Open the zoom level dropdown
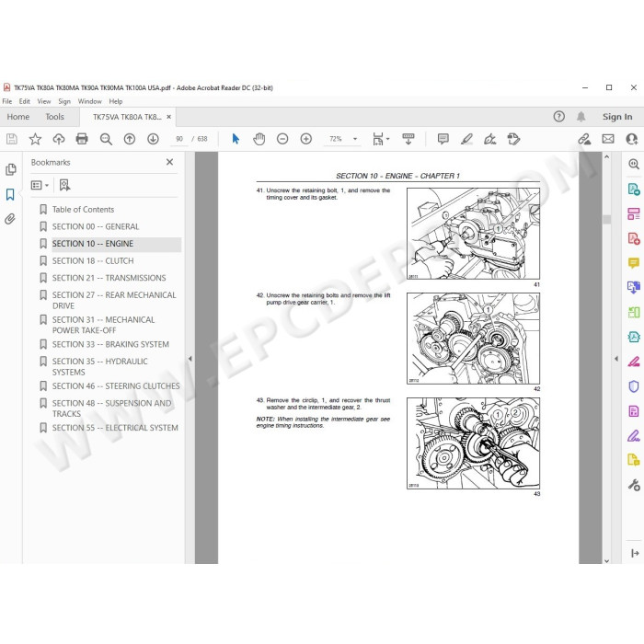 pos(355,139)
